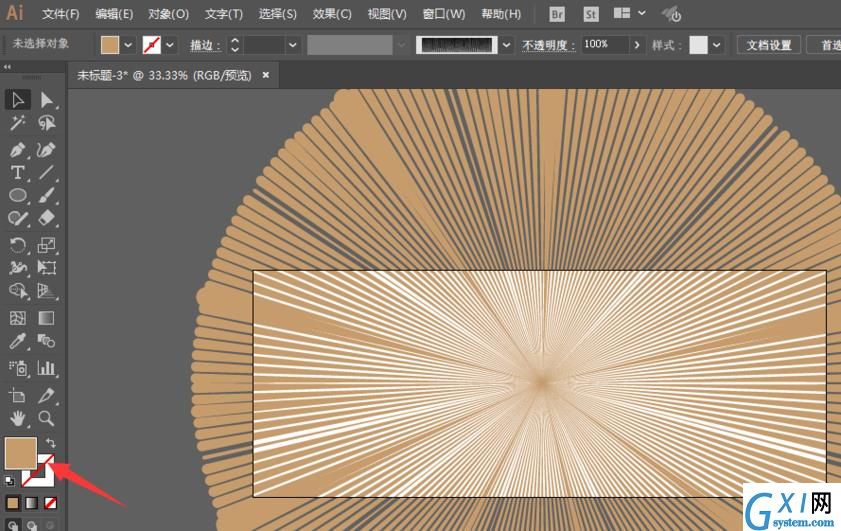The width and height of the screenshot is (841, 531).
Task: Open Adobe Stock via St icon
Action: click(x=591, y=14)
